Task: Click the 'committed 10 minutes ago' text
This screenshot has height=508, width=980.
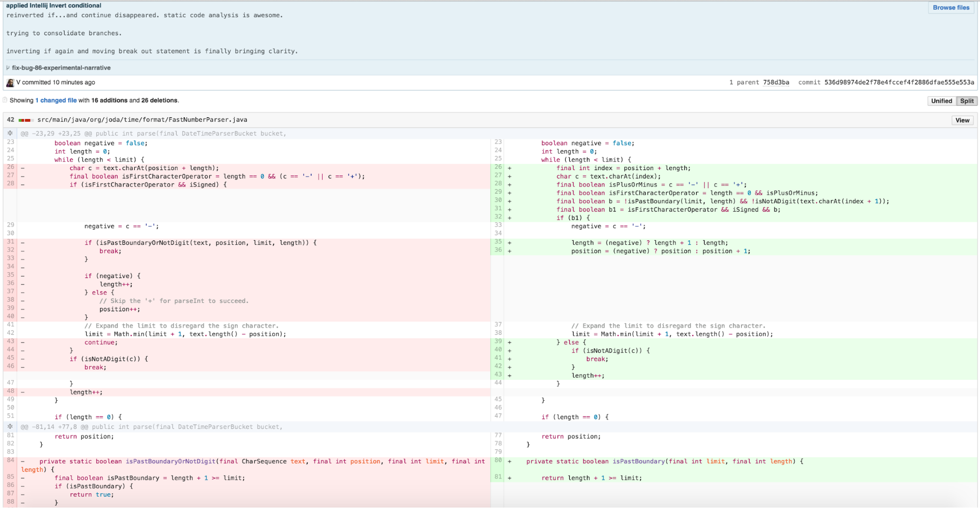Action: (x=58, y=82)
